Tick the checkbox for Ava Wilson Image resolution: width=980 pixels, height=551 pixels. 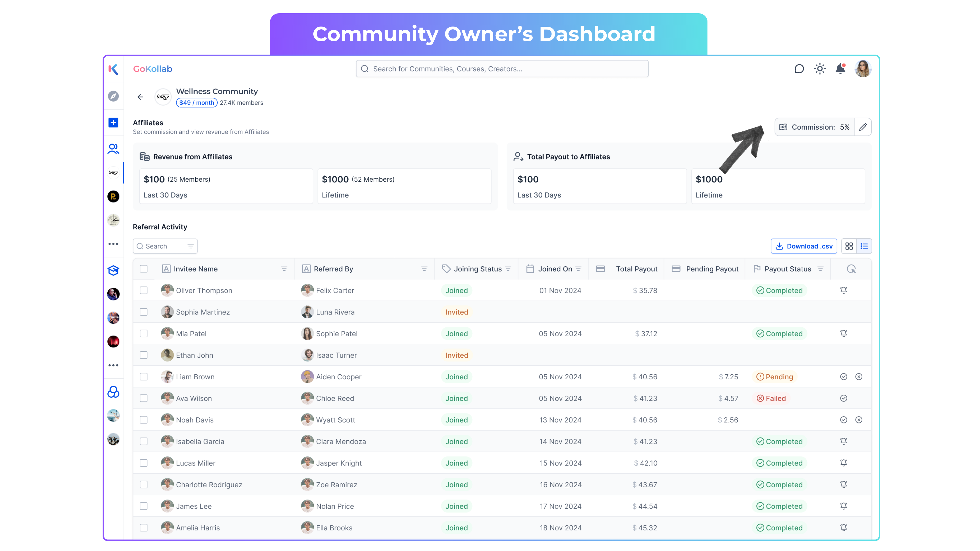click(x=143, y=398)
